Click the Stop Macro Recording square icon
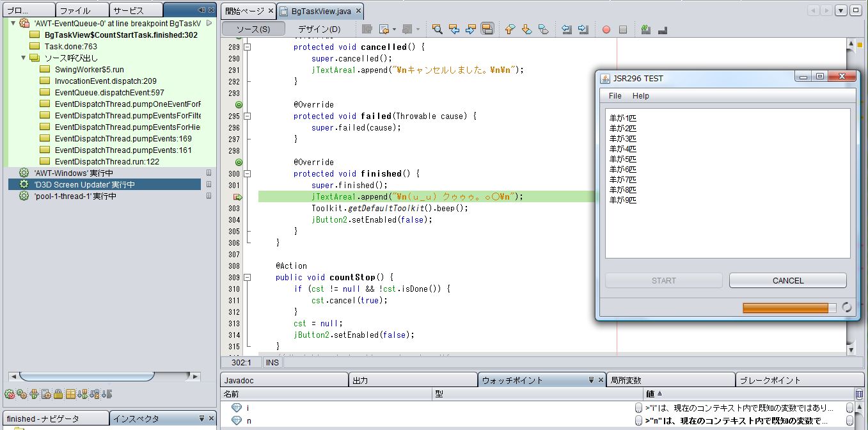Image resolution: width=868 pixels, height=430 pixels. pos(622,29)
